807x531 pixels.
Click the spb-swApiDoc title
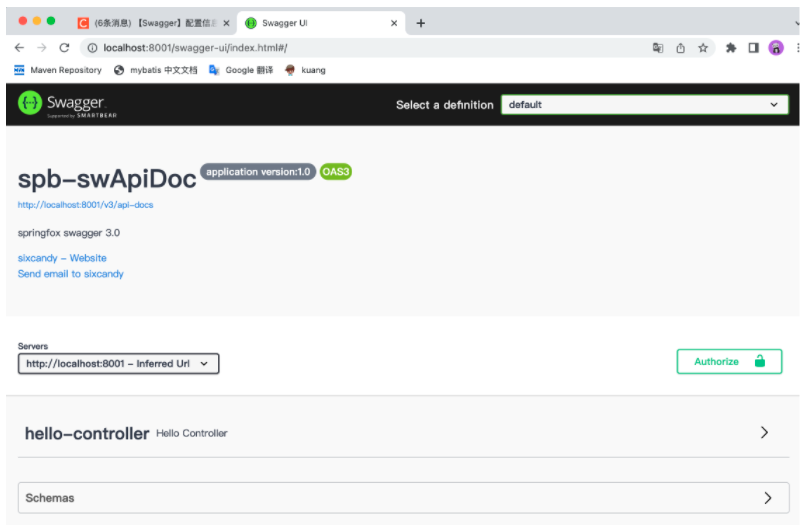click(107, 180)
